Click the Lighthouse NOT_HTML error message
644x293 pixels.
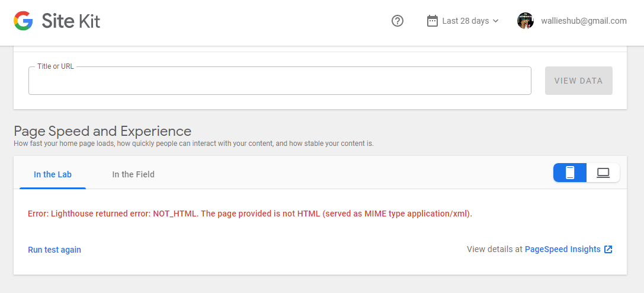pyautogui.click(x=250, y=214)
